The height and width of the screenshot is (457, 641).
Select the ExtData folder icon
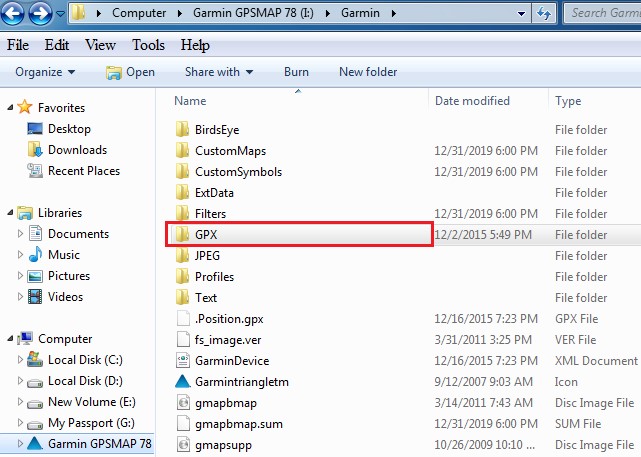click(x=182, y=192)
